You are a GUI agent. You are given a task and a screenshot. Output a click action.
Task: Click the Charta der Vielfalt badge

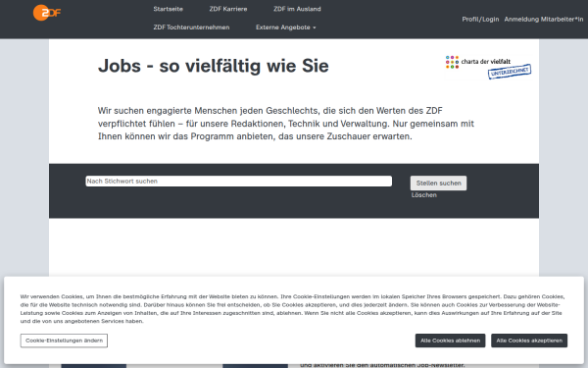[x=488, y=67]
